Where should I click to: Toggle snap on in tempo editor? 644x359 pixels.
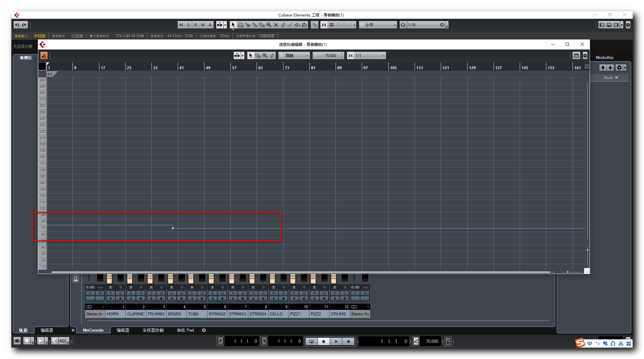pos(350,56)
